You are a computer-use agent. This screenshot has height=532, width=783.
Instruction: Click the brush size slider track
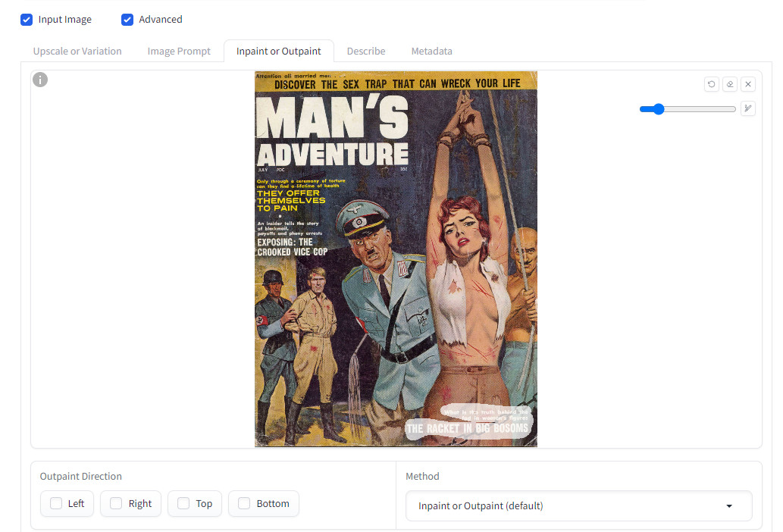(697, 109)
